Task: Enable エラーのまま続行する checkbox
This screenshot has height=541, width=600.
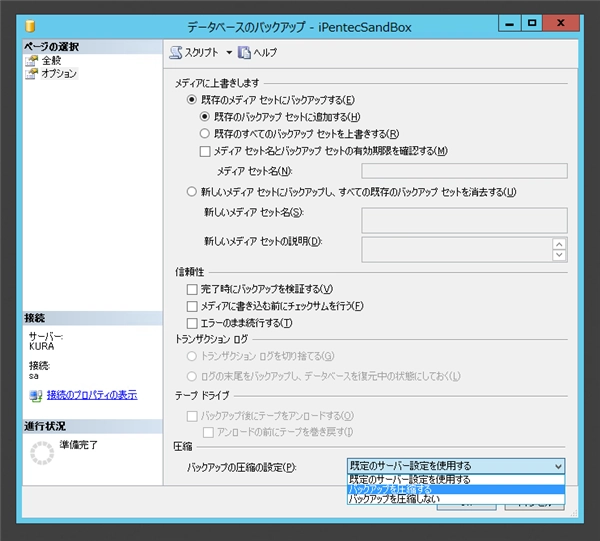Action: [x=192, y=323]
